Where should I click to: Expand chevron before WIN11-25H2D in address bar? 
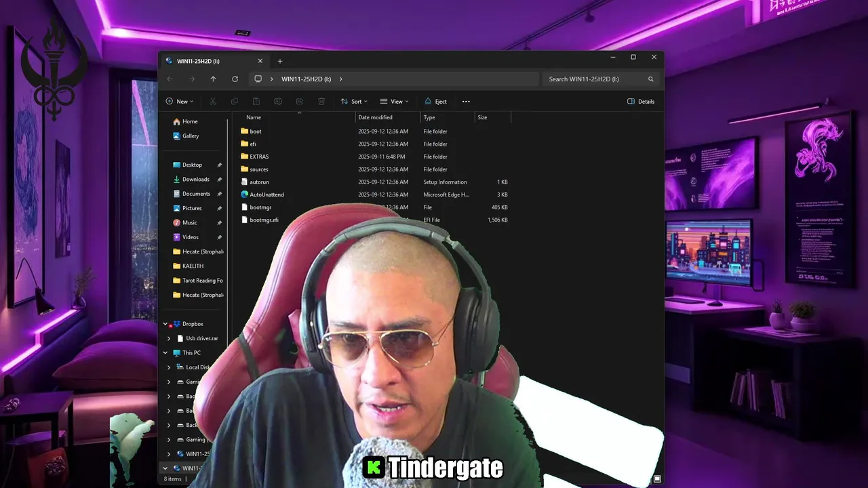tap(272, 79)
